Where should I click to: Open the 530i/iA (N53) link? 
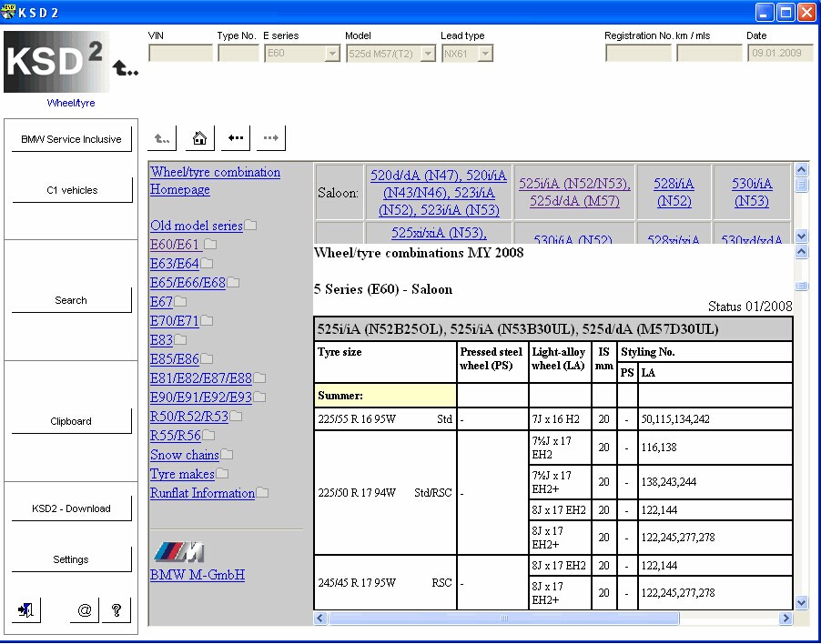[752, 192]
